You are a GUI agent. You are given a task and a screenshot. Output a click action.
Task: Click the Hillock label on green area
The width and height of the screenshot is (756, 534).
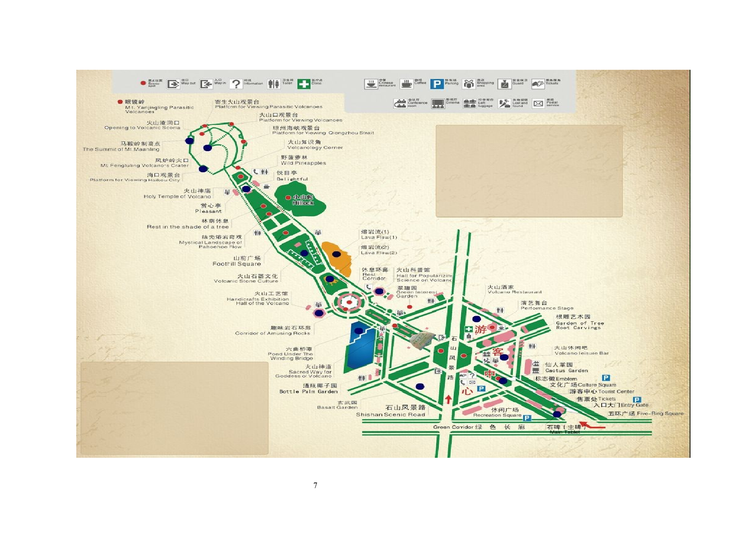tap(303, 200)
